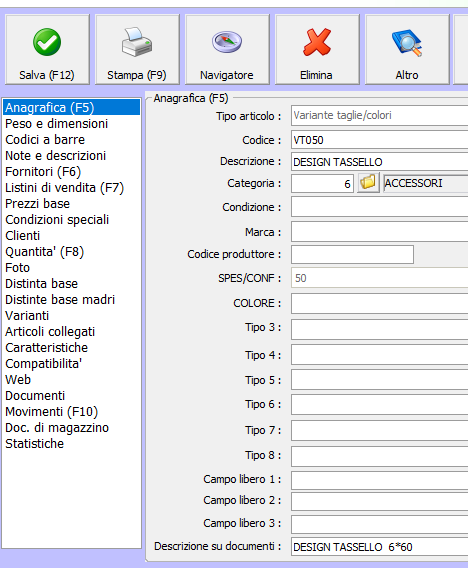Open the Altro magnifier book icon
The image size is (468, 568).
pos(407,42)
